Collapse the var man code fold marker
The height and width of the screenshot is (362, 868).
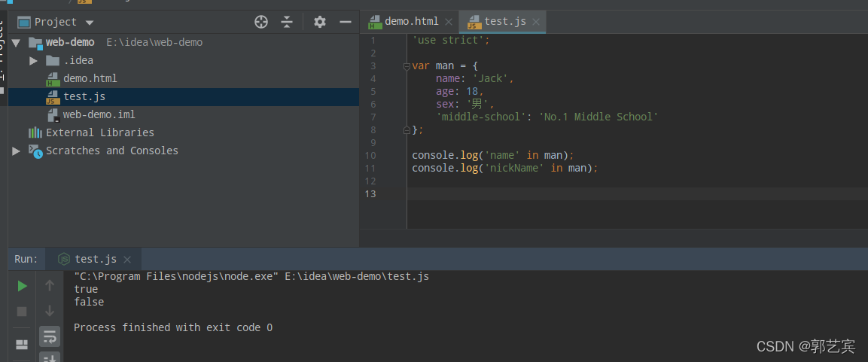click(x=407, y=66)
